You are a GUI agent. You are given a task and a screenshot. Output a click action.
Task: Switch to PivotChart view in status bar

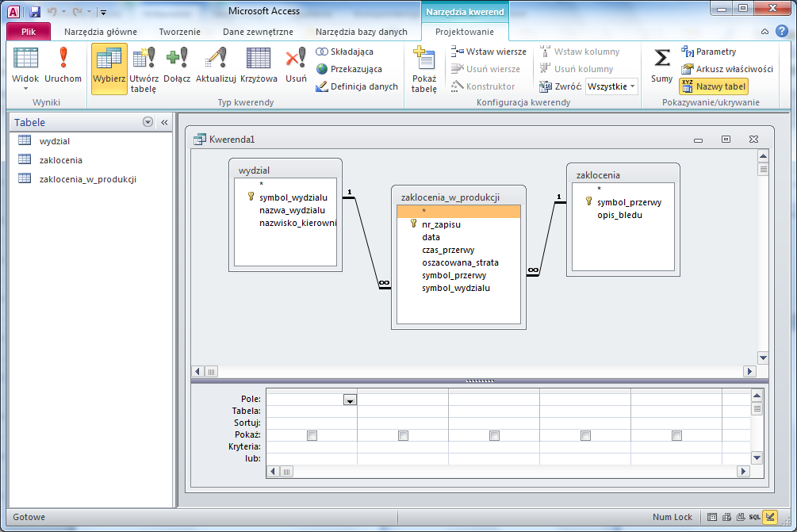click(x=741, y=517)
